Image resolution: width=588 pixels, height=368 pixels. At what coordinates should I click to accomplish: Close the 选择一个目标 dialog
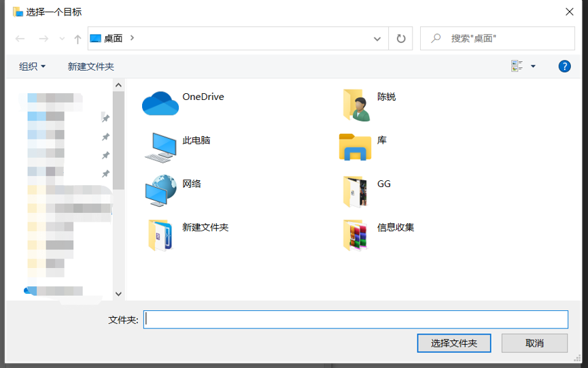pos(569,12)
